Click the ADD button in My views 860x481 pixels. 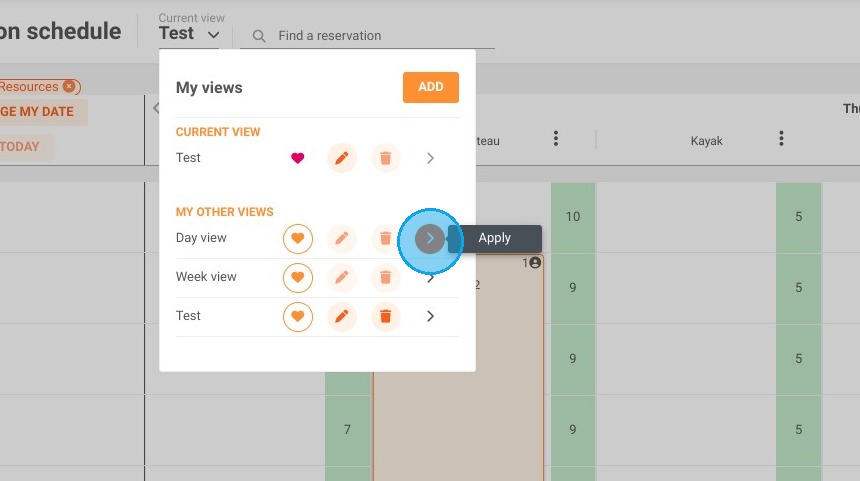pos(431,87)
